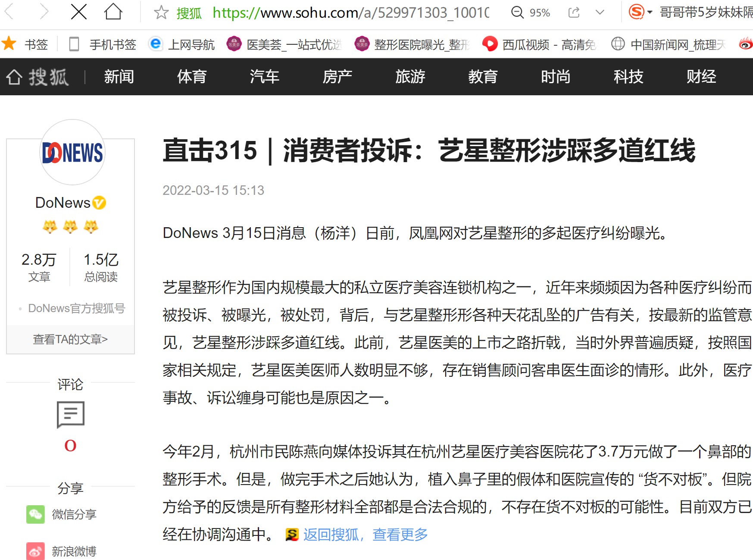The width and height of the screenshot is (753, 560).
Task: Click the 2.8万 文章 count
Action: coord(39,267)
